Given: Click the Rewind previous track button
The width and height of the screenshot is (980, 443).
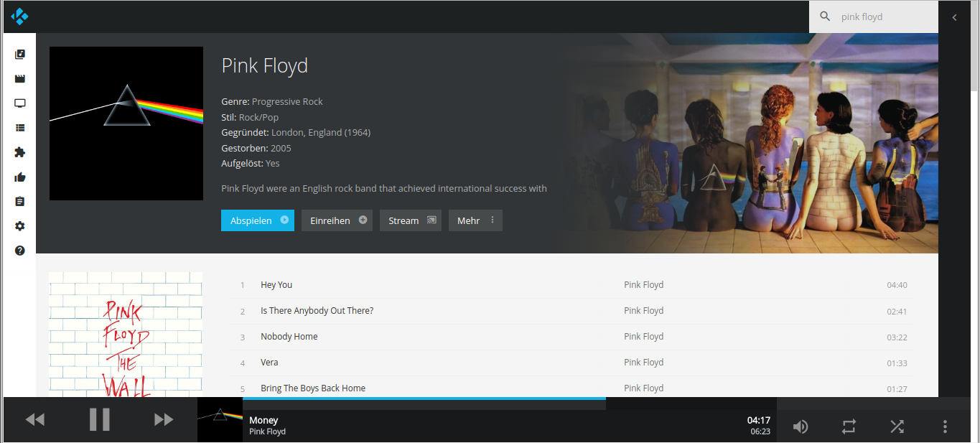Looking at the screenshot, I should (34, 419).
